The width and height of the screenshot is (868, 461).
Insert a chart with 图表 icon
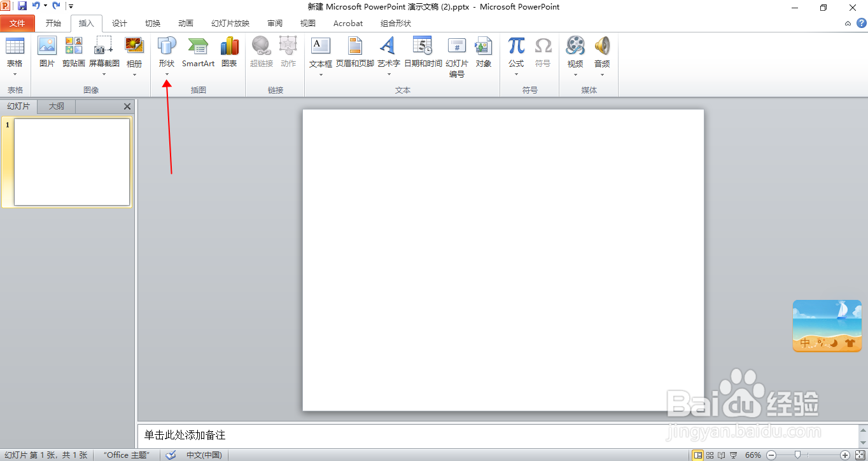coord(229,46)
